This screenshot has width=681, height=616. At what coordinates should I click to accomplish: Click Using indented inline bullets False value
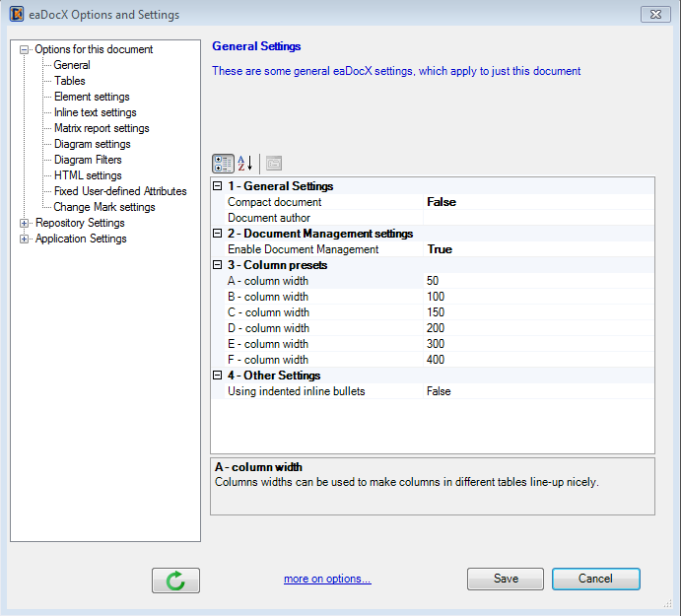click(x=538, y=391)
